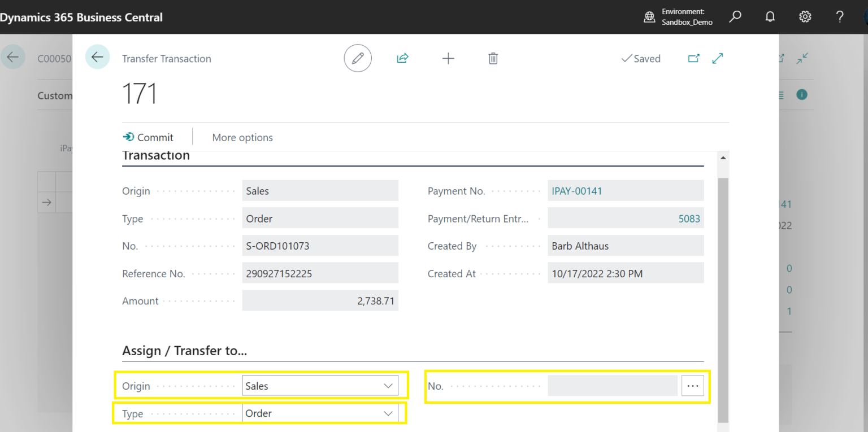The width and height of the screenshot is (868, 432).
Task: Delete the record using the trash icon
Action: pyautogui.click(x=493, y=58)
